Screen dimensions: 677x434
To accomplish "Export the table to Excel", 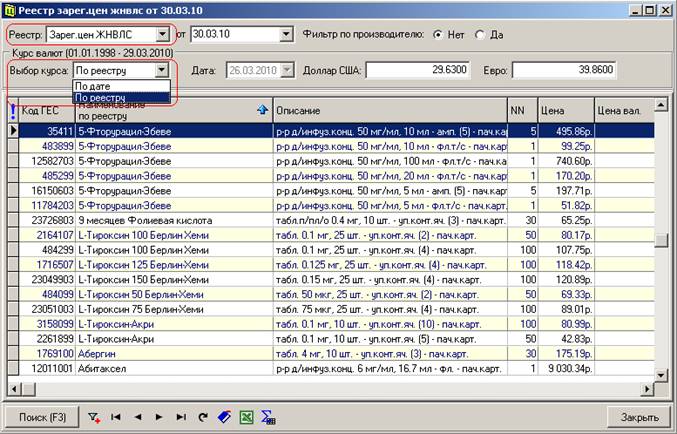I will [246, 416].
